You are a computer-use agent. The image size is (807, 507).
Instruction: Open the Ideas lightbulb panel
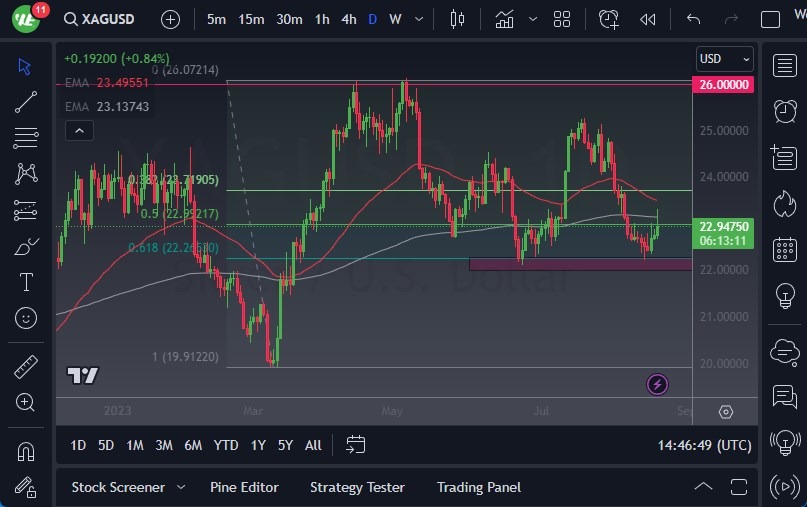pyautogui.click(x=785, y=295)
